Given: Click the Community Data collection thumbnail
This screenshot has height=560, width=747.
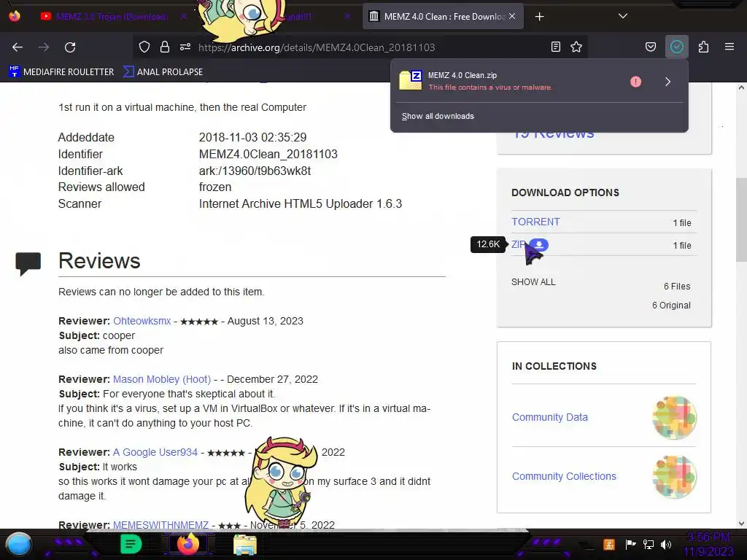Looking at the screenshot, I should 675,418.
